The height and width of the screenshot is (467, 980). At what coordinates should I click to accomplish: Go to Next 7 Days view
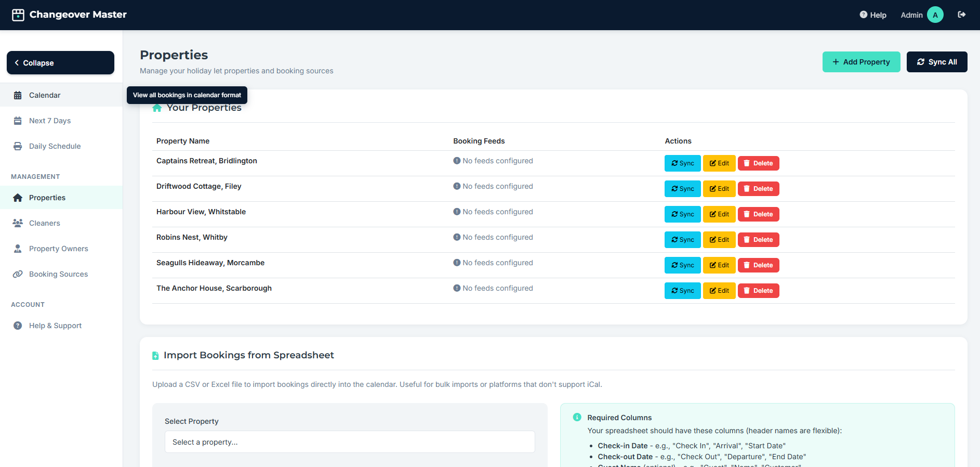tap(50, 121)
